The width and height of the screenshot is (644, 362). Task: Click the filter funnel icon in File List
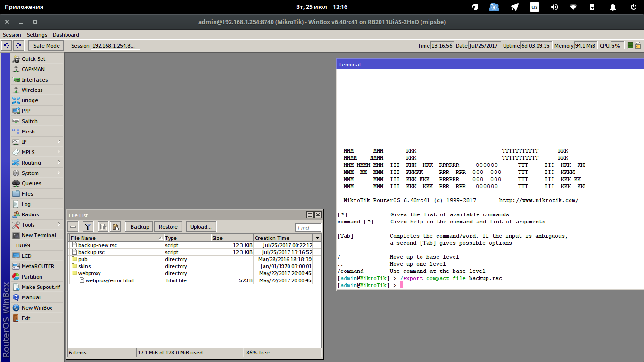point(88,227)
